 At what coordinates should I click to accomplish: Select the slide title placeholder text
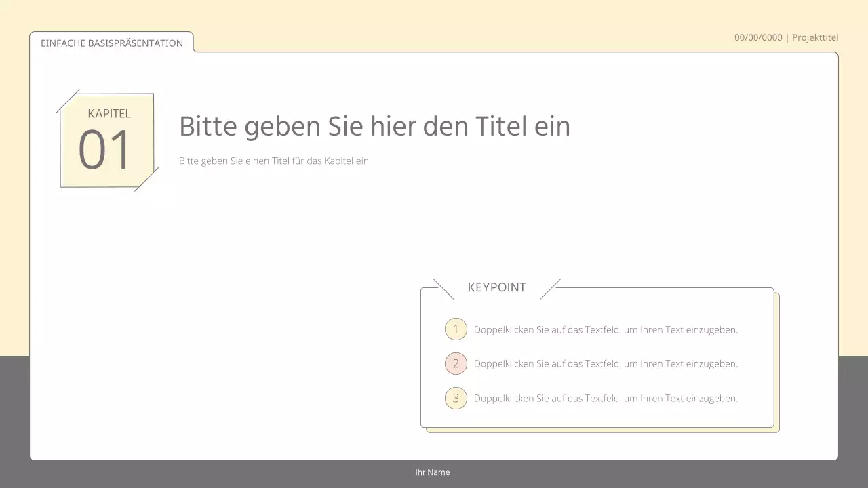375,126
